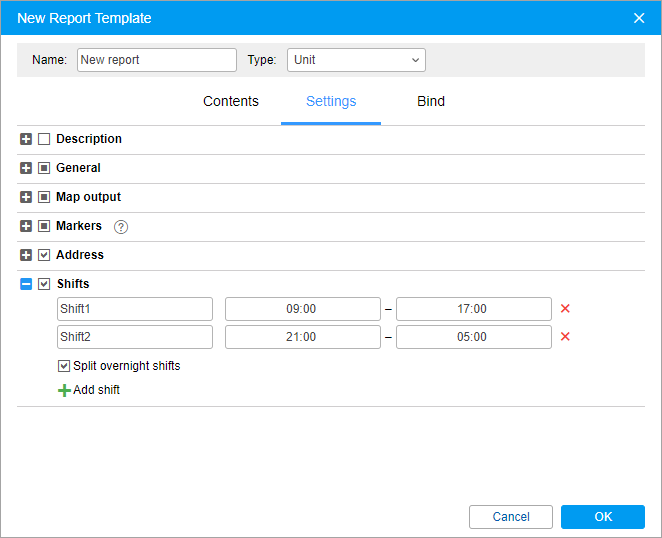662x538 pixels.
Task: Enable the Description checkbox
Action: (x=44, y=139)
